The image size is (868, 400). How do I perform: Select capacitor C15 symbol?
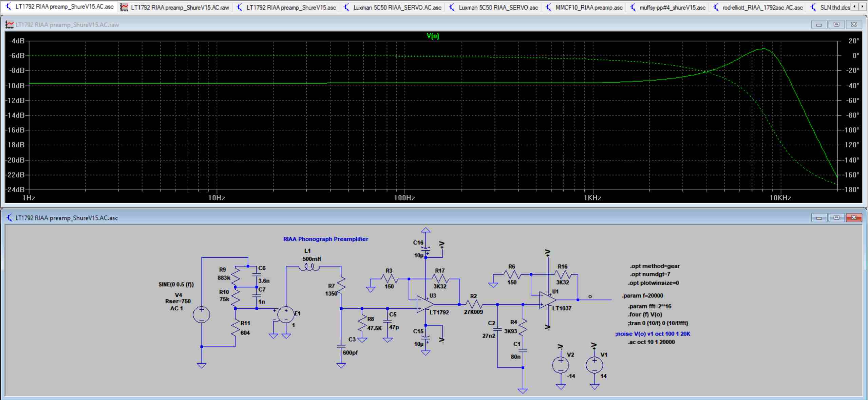coord(426,338)
